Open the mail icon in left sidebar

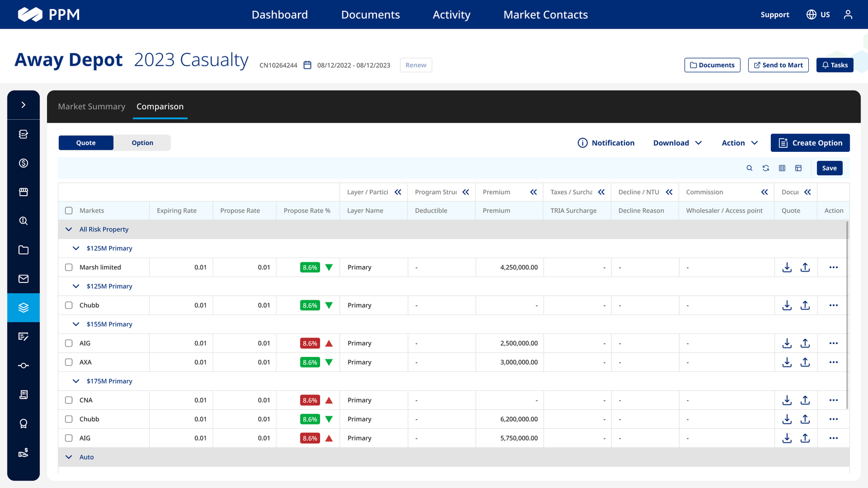pos(23,279)
